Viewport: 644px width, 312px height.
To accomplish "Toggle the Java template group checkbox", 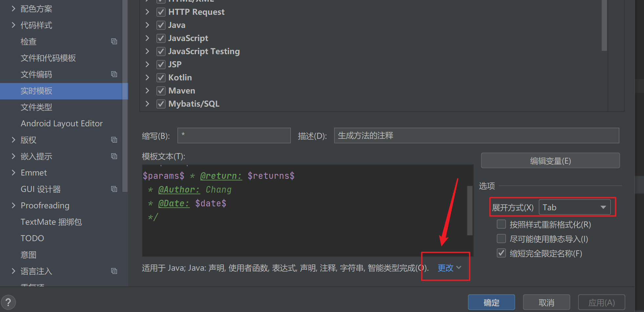I will point(161,25).
